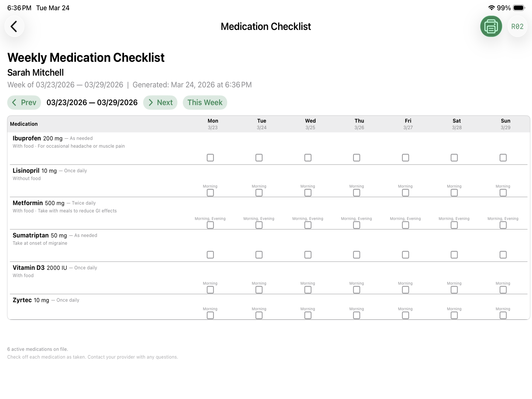
Task: Mark Lisinopril morning dose taken on Tuesday
Action: 259,192
